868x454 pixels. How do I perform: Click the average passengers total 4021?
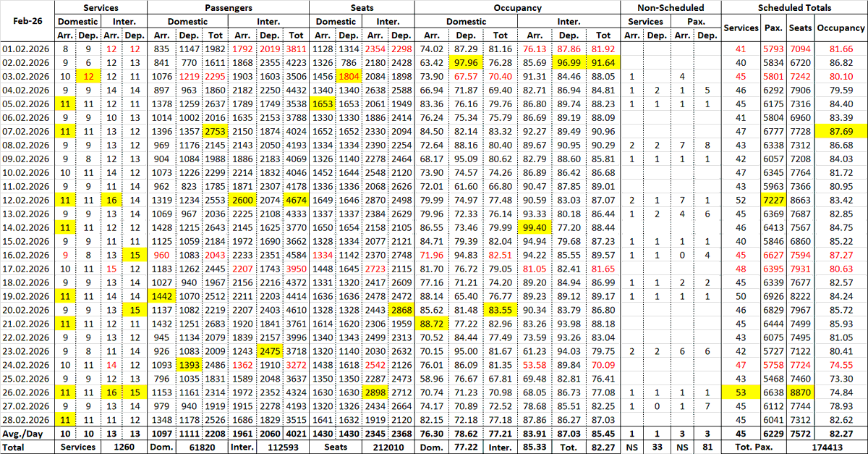295,432
